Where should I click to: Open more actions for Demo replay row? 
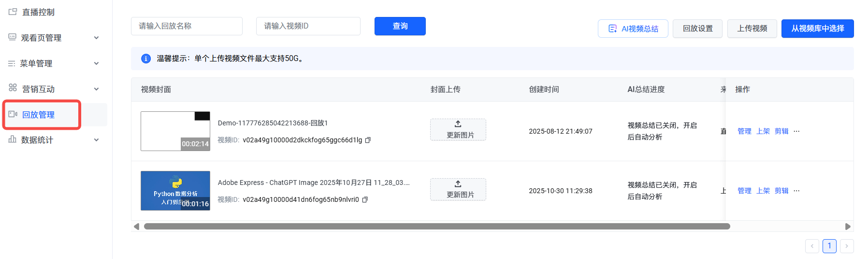[796, 131]
